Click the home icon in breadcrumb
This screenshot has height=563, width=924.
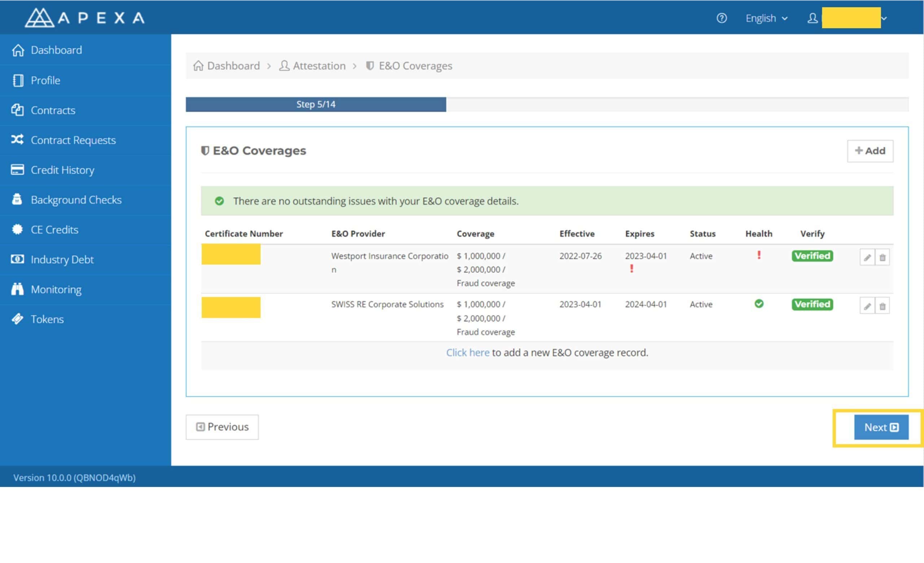(199, 66)
